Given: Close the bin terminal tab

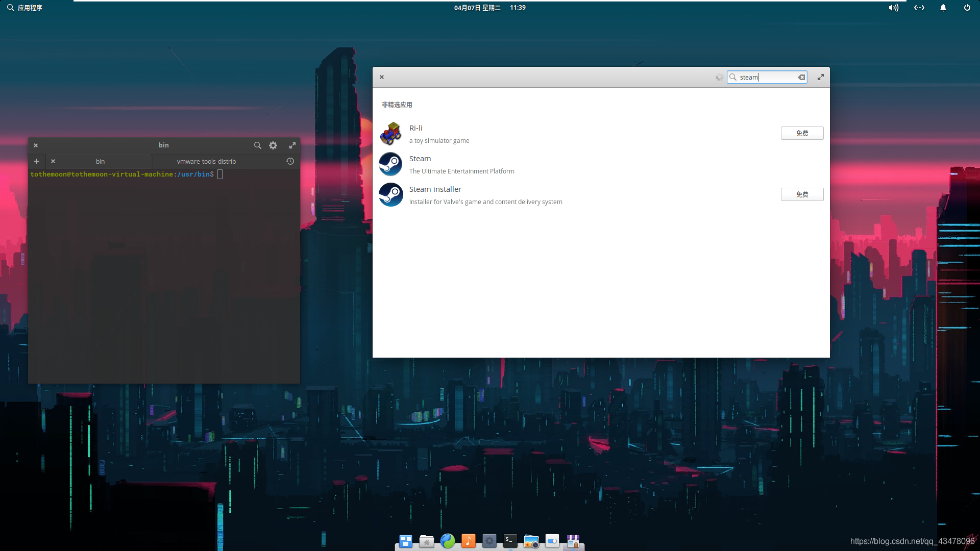Looking at the screenshot, I should (53, 161).
